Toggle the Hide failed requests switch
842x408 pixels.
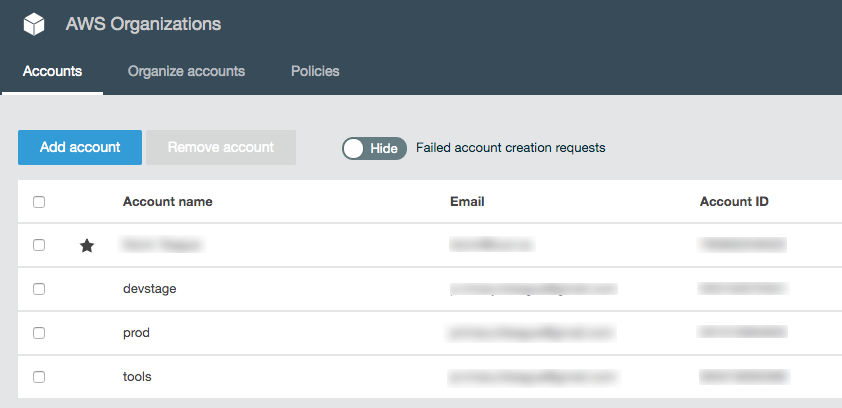click(374, 148)
